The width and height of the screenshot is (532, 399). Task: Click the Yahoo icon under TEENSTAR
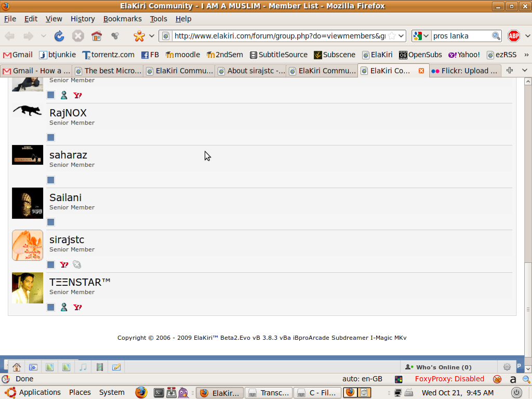click(x=77, y=308)
